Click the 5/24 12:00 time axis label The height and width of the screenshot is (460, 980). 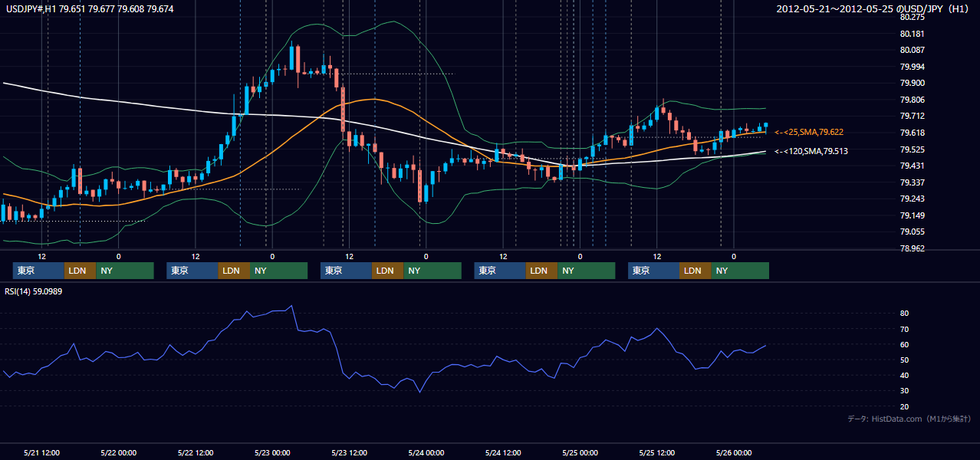[502, 452]
